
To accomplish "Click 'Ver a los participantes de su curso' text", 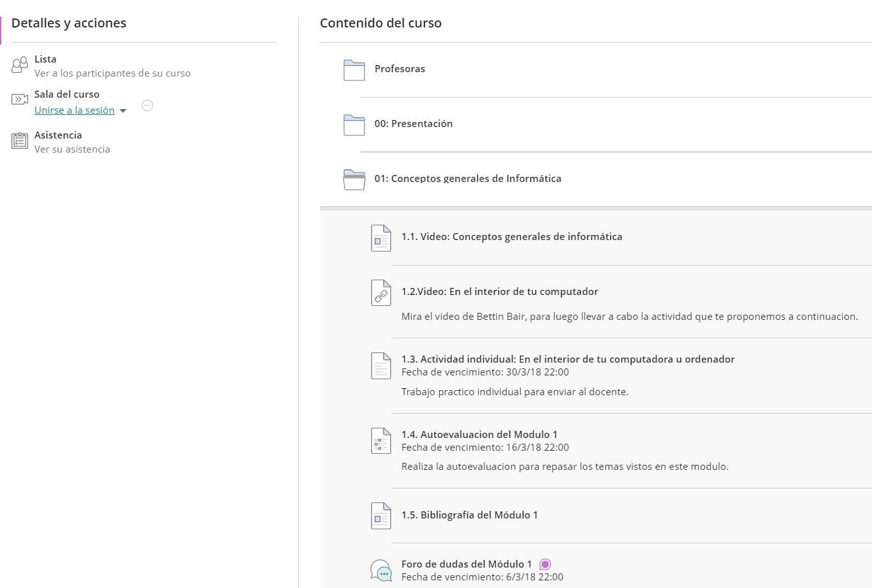I will pos(112,73).
